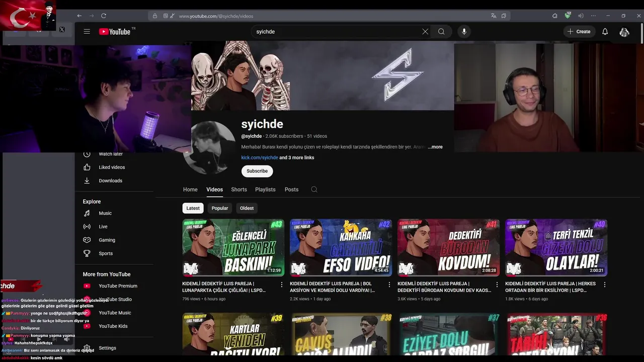Screen dimensions: 644x362
Task: Play thumbnail #43 Eğlenceli Lunapark Baskını
Action: tap(233, 247)
